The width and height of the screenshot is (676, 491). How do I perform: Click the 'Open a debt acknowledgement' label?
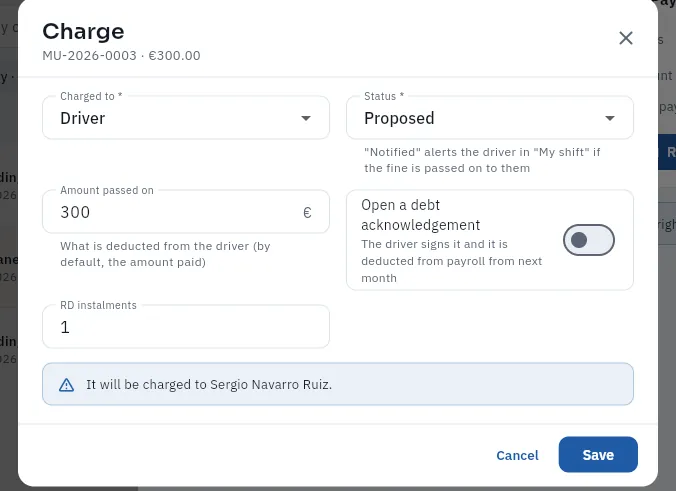click(420, 215)
